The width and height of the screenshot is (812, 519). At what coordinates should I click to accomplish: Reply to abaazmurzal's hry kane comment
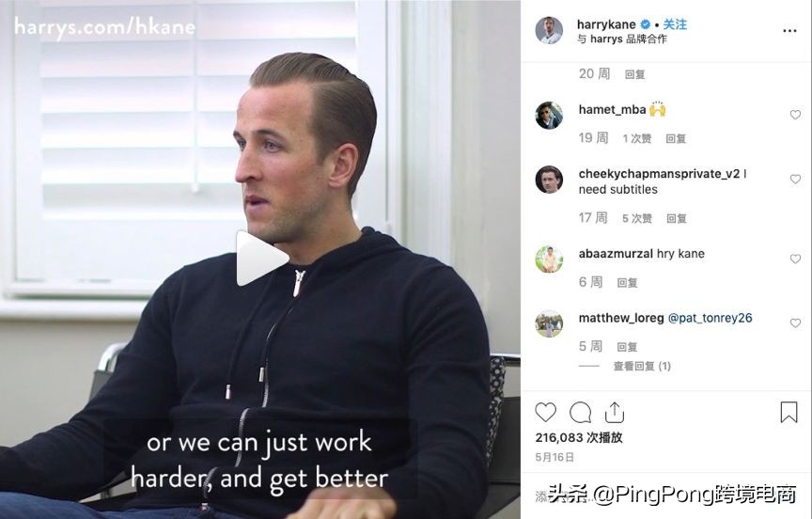click(x=627, y=282)
